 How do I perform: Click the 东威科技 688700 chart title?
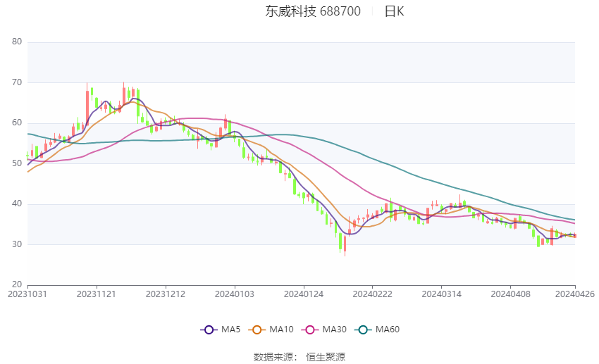313,11
